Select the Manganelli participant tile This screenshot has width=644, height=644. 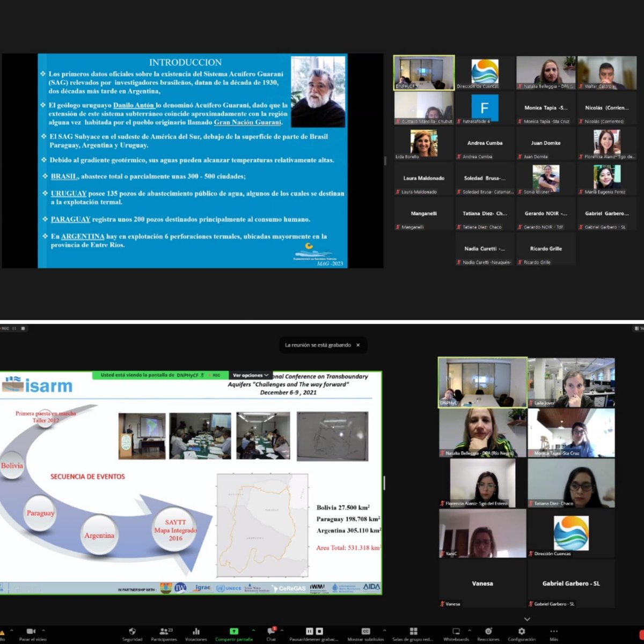(x=424, y=214)
